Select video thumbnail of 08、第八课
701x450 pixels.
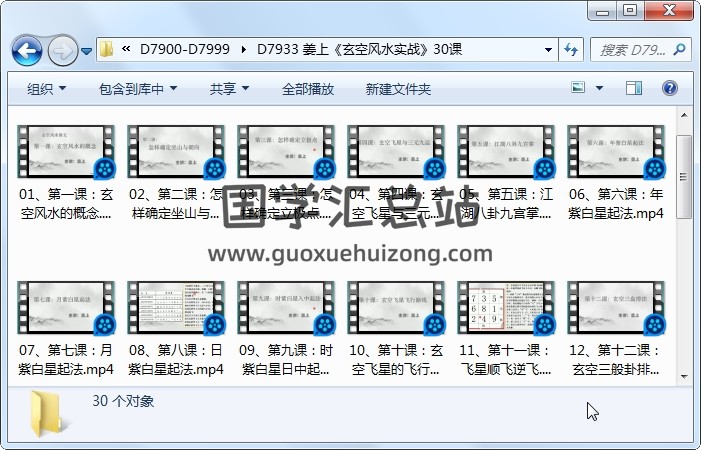176,308
